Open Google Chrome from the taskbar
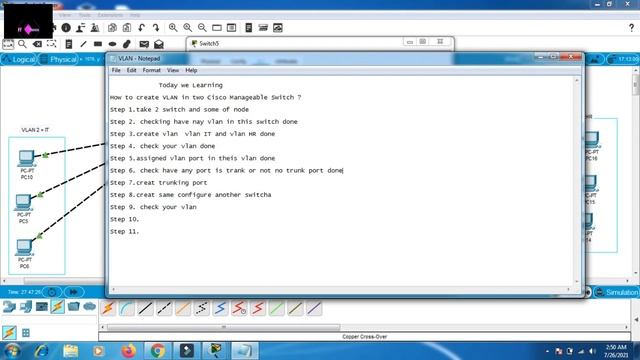Viewport: 640px width, 360px height. click(x=158, y=351)
